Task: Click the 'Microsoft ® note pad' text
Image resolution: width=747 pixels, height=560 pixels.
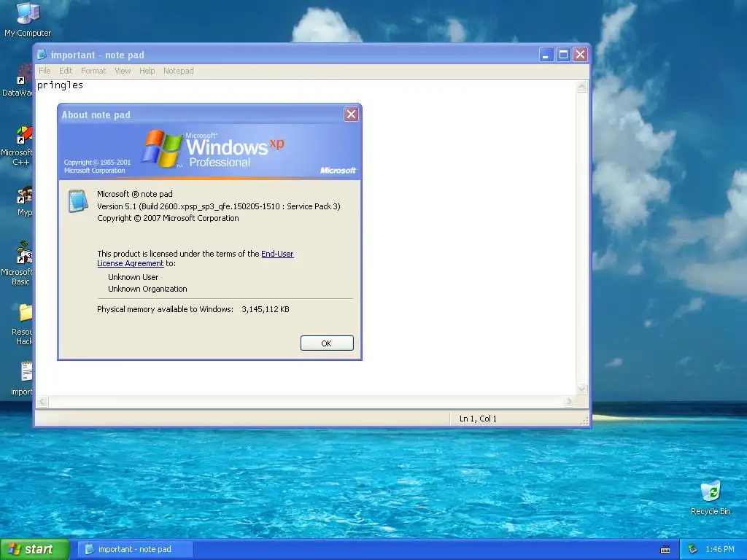Action: pyautogui.click(x=135, y=194)
